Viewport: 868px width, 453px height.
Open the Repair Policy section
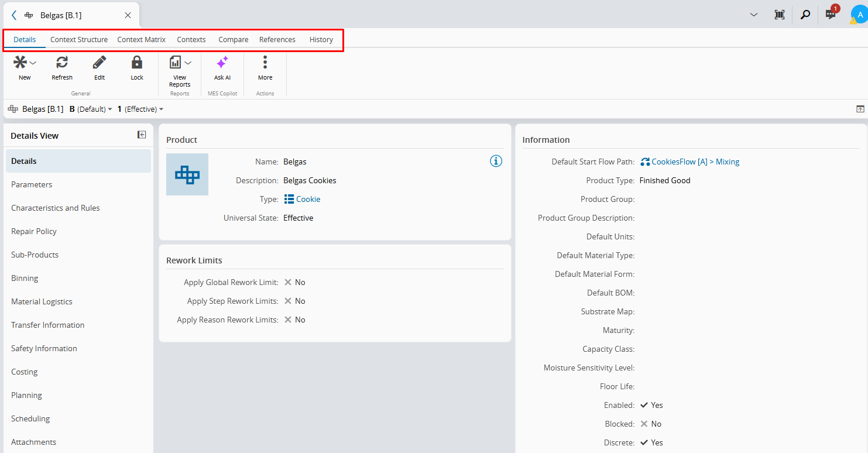(78, 231)
